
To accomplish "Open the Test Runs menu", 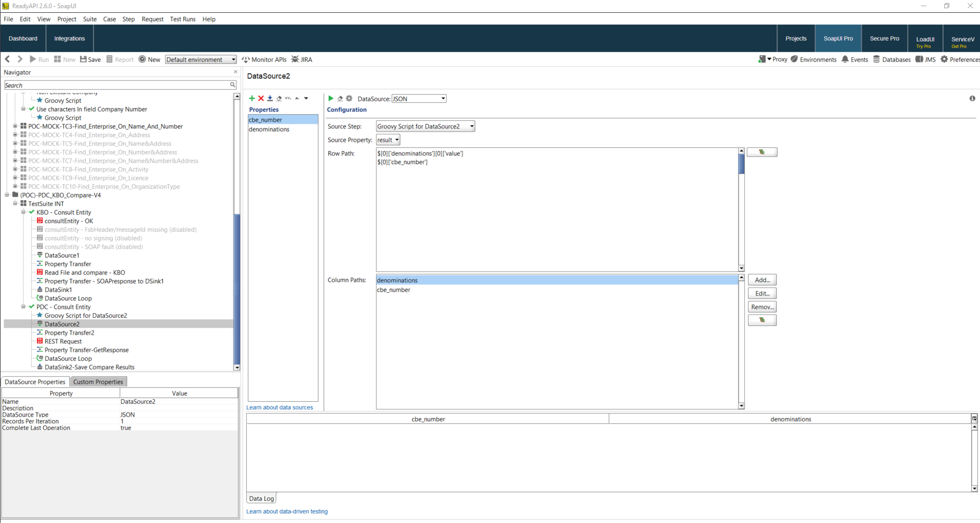I will (182, 19).
